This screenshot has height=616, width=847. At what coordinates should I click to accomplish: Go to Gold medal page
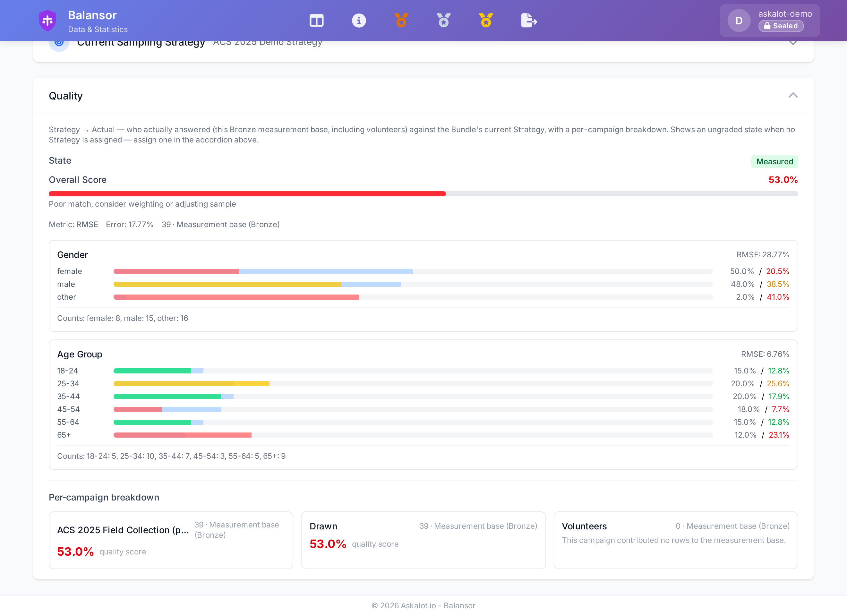pyautogui.click(x=486, y=21)
